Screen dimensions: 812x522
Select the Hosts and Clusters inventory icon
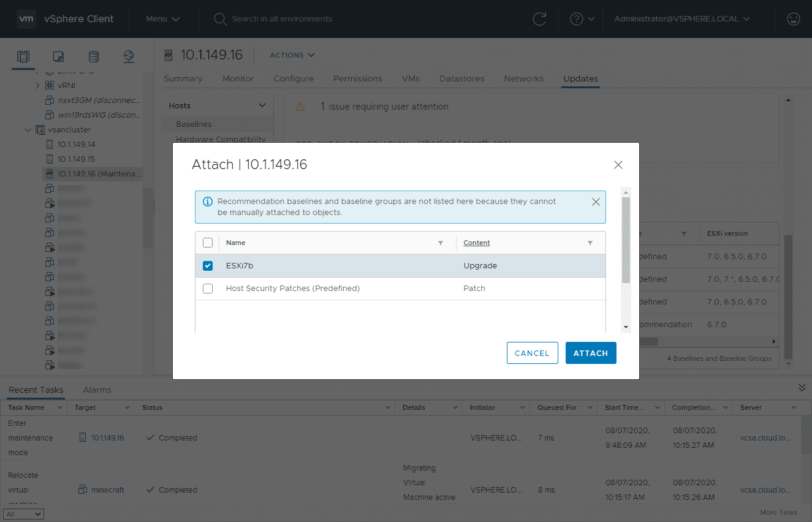[23, 56]
